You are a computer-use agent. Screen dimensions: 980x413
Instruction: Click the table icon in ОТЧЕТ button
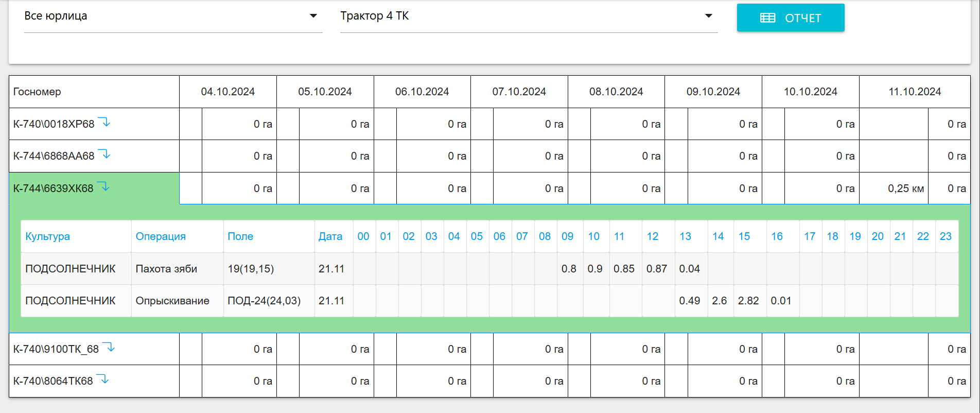(x=767, y=18)
